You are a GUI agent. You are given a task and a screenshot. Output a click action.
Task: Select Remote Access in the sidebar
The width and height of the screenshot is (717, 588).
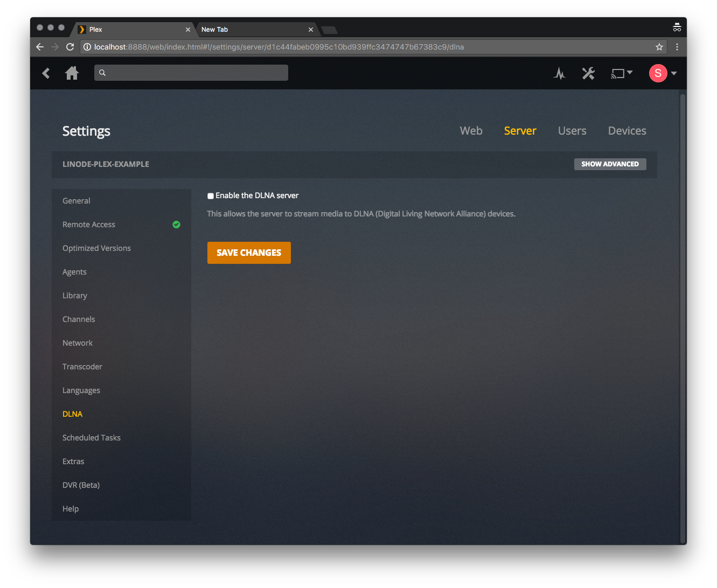coord(89,225)
